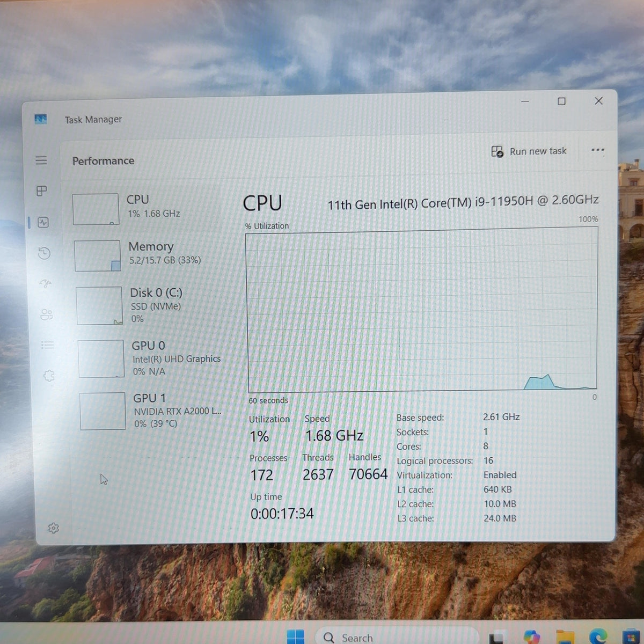Open the Task Manager navigation hamburger menu
The height and width of the screenshot is (644, 644).
(41, 160)
